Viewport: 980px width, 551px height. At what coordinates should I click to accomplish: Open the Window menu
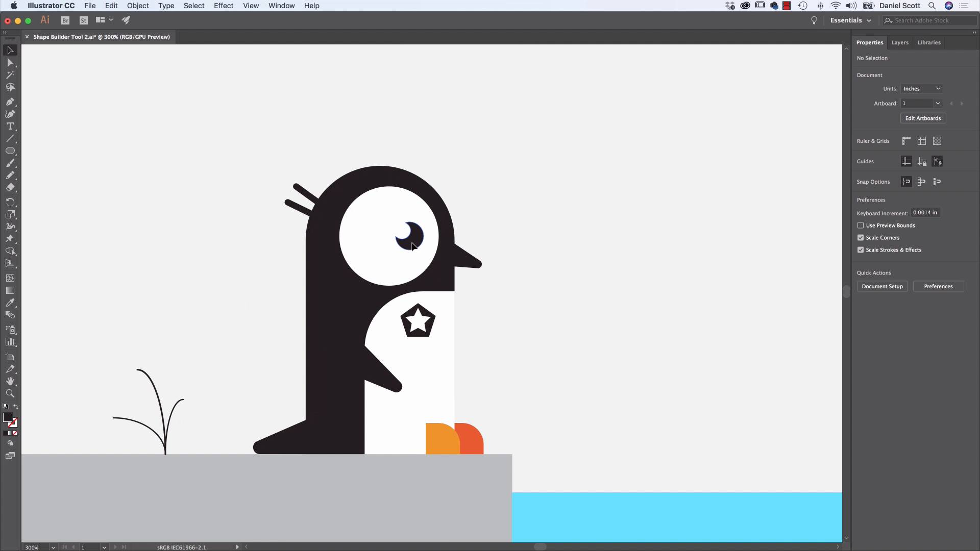(281, 6)
